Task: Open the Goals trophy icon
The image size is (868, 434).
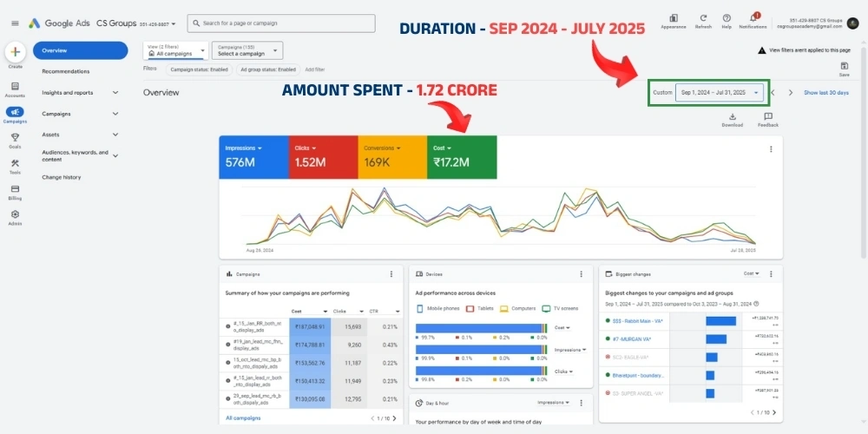Action: [x=15, y=136]
